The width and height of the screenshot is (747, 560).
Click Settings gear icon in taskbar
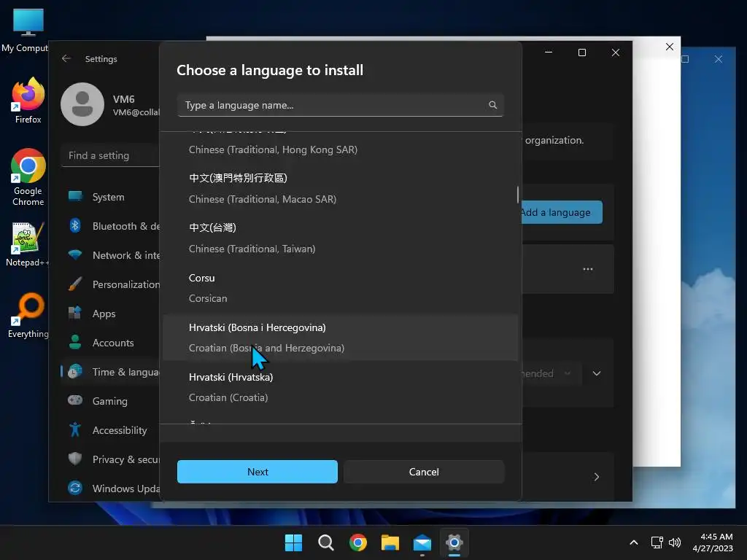(x=454, y=542)
